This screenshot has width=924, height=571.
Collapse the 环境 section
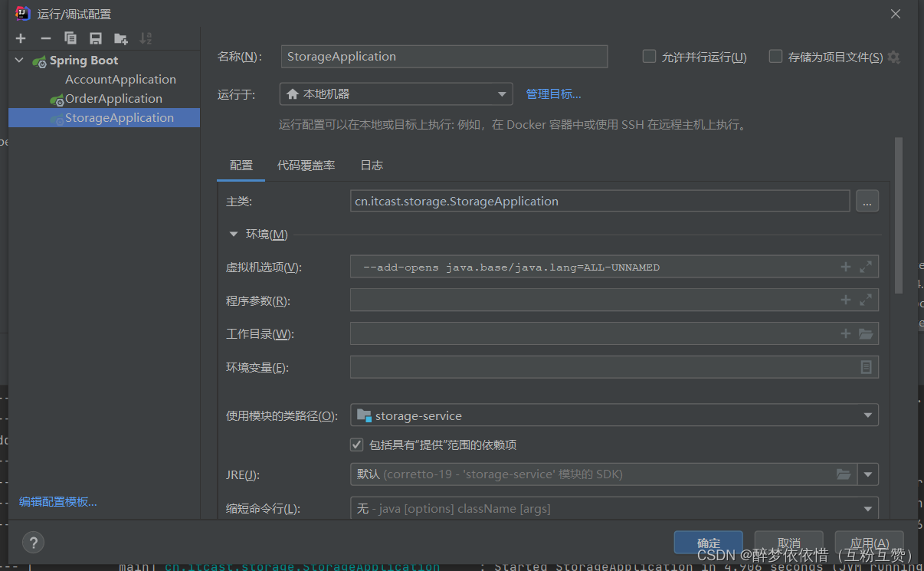coord(234,234)
